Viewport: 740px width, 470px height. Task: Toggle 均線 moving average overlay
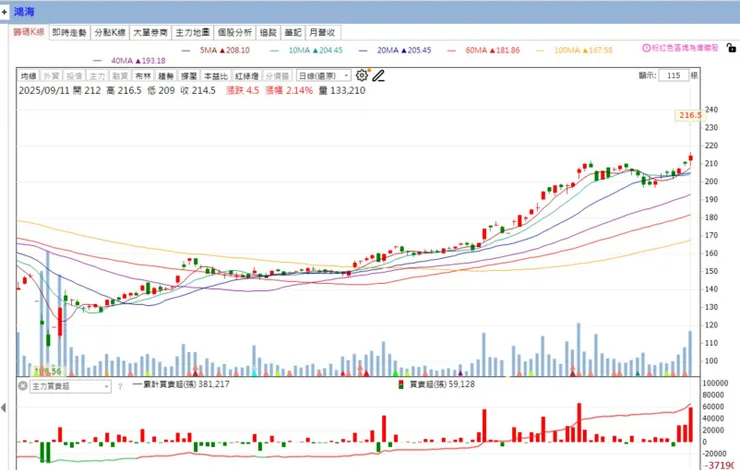(29, 76)
